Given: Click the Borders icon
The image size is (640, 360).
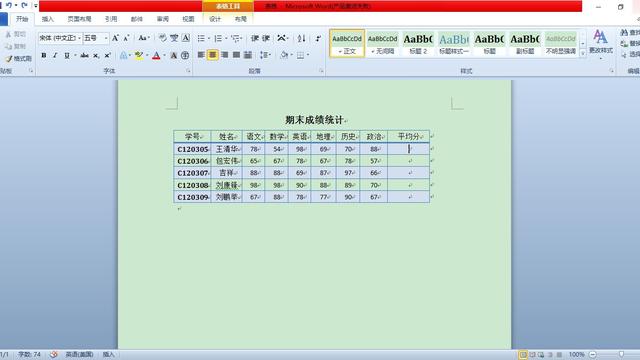Looking at the screenshot, I should tap(300, 55).
